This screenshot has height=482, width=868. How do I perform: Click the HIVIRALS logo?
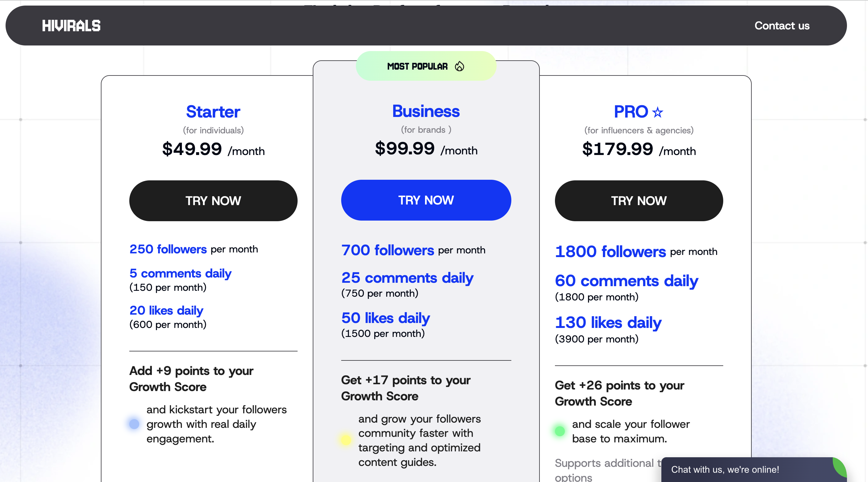point(71,26)
